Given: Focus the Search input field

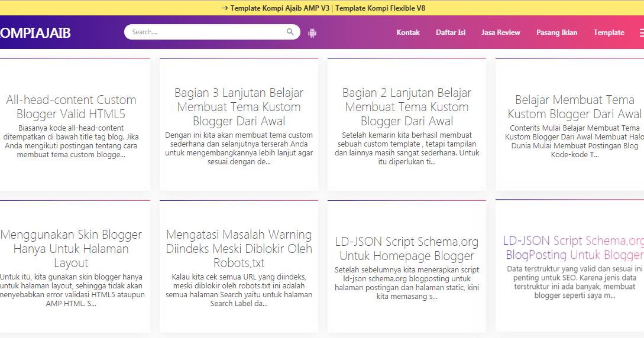Looking at the screenshot, I should 212,32.
